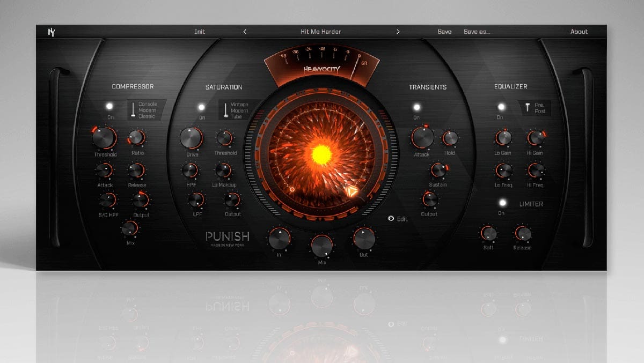Click the Saturation Output knob
This screenshot has height=363, width=644.
point(232,200)
